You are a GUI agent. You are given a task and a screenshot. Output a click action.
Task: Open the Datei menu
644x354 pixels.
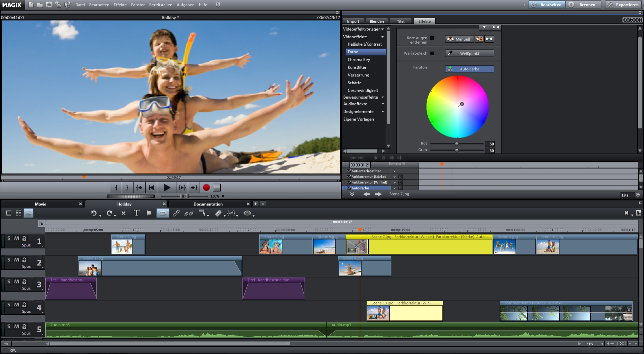click(80, 5)
